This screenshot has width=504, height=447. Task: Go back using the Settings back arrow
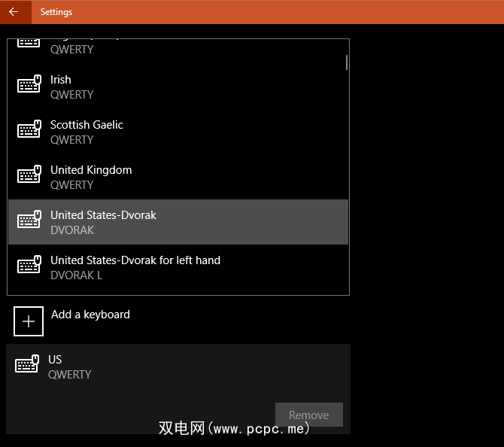tap(14, 12)
